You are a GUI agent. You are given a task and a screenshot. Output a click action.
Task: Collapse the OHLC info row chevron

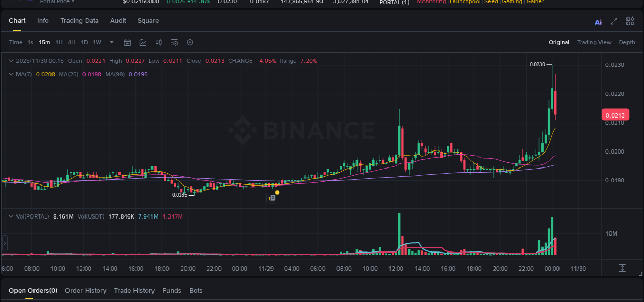(x=10, y=60)
